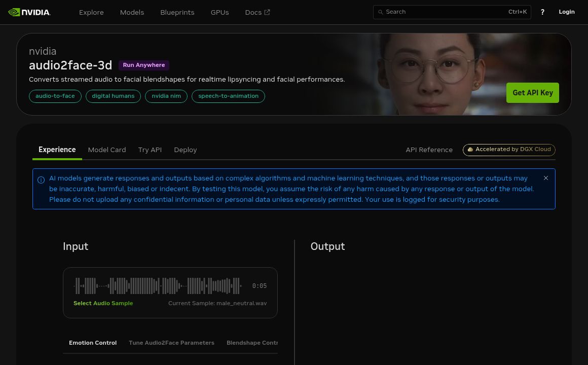
Task: Click the search magnifier icon
Action: tap(381, 12)
